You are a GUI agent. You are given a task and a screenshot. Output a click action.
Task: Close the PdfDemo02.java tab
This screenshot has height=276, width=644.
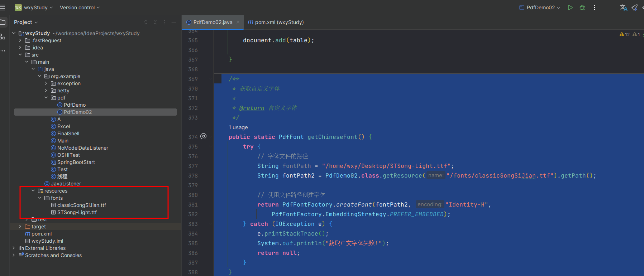click(x=238, y=22)
